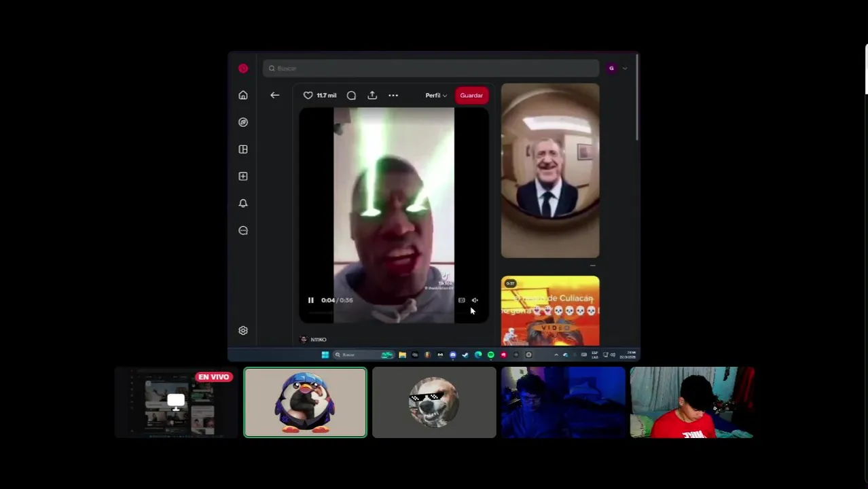868x489 pixels.
Task: Expand the accounts chevron next to avatar
Action: pos(625,69)
